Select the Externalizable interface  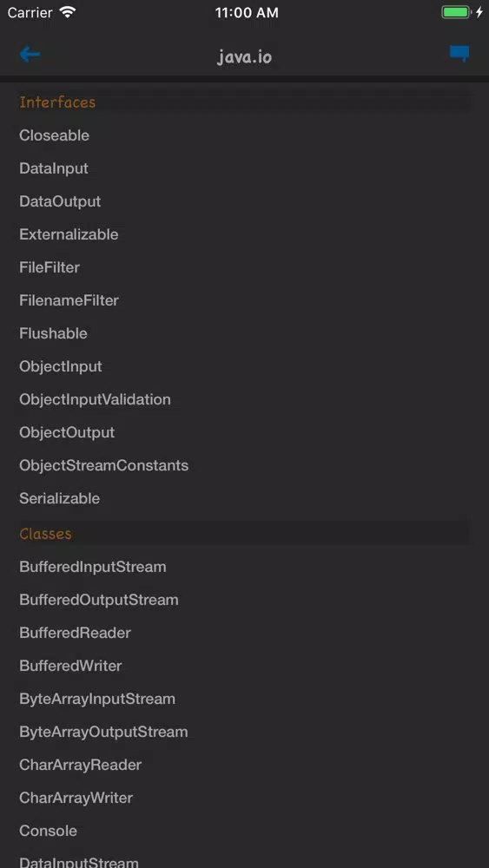[69, 234]
